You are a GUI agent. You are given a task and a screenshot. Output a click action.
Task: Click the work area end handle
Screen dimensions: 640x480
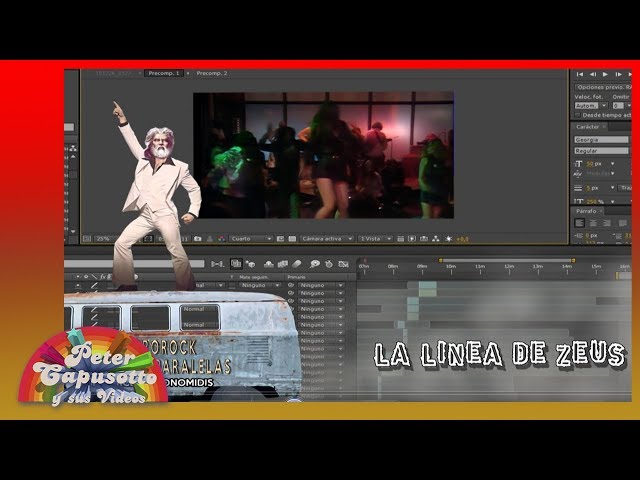tap(573, 260)
